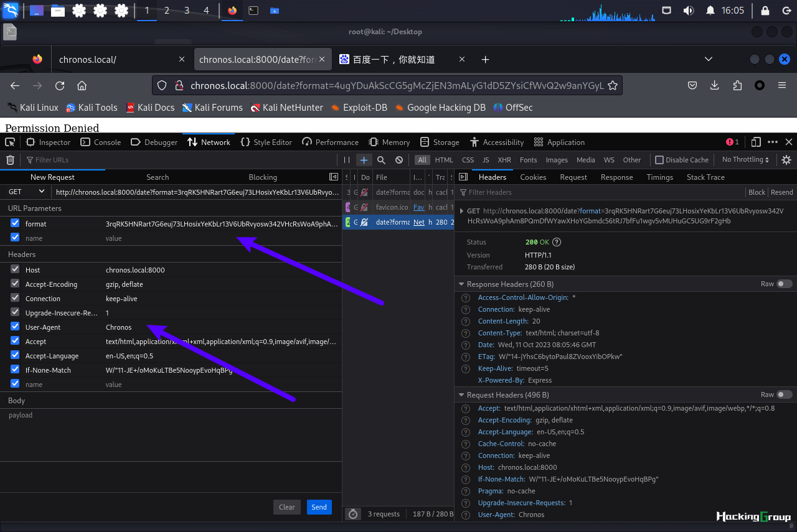Image resolution: width=797 pixels, height=532 pixels.
Task: Reload the page in Firefox
Action: point(60,85)
